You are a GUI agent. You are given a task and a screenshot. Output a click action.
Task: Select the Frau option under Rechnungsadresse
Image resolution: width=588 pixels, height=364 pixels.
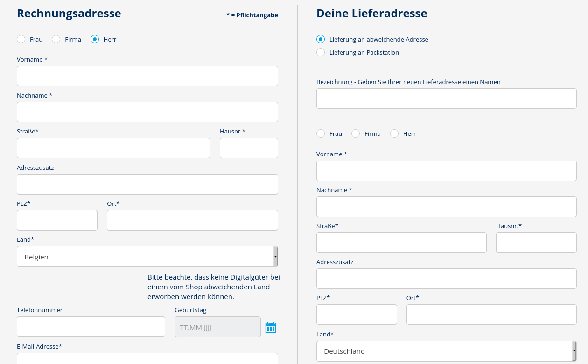pyautogui.click(x=21, y=39)
